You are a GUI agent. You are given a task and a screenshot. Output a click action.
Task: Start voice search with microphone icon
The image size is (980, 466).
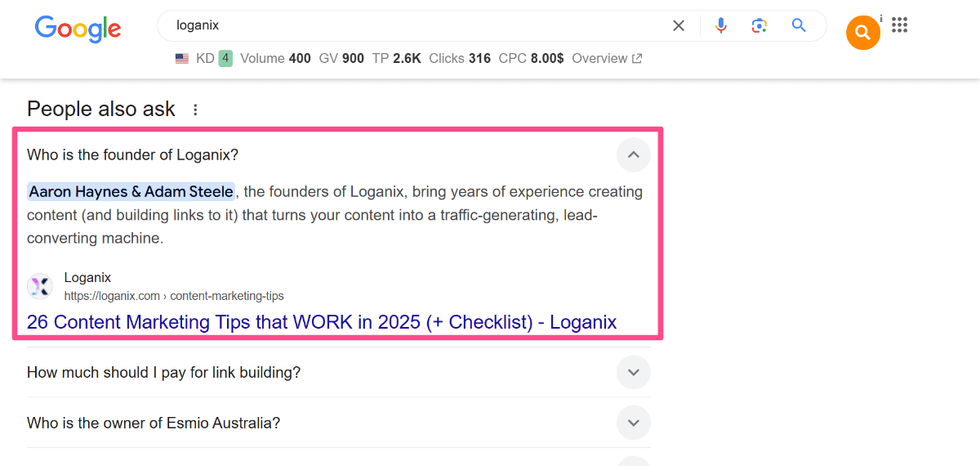click(720, 25)
